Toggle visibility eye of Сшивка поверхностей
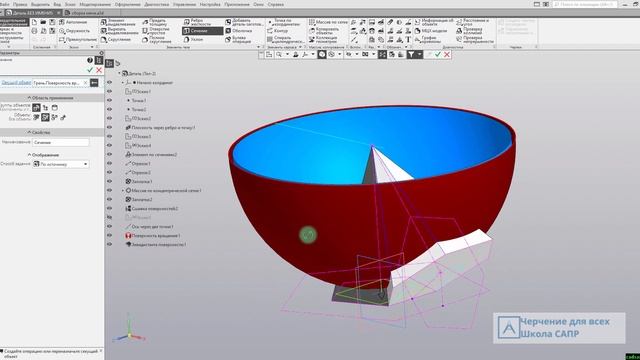 point(109,208)
